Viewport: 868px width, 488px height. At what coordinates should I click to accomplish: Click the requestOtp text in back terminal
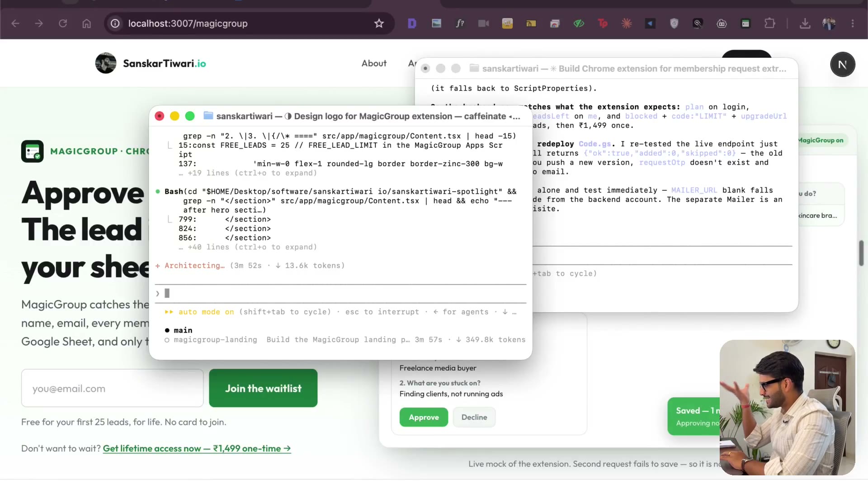pyautogui.click(x=662, y=162)
